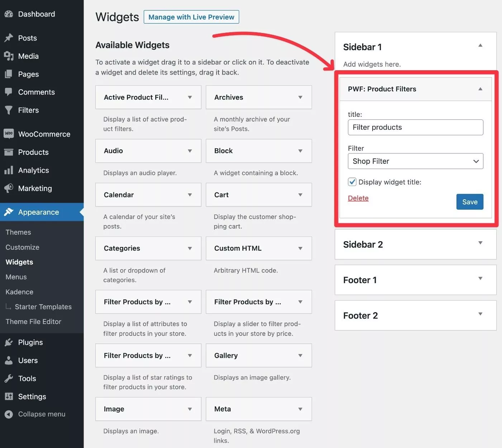
Task: Open Starter Templates submenu item
Action: pos(43,307)
